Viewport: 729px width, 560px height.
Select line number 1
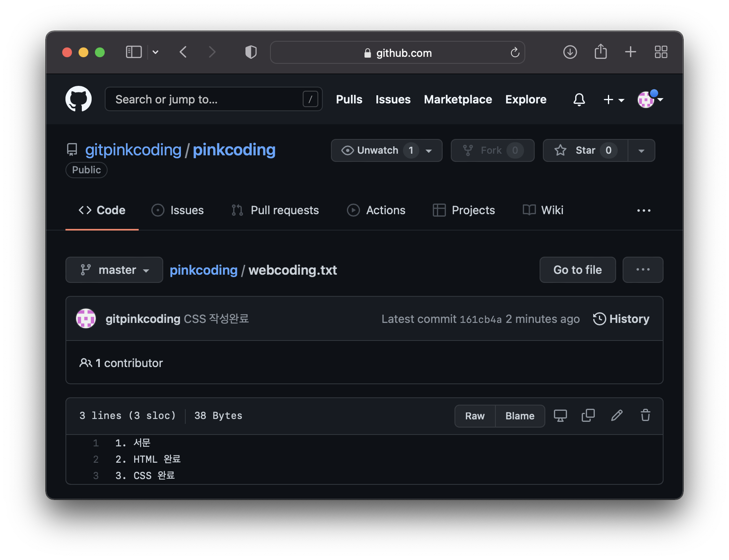coord(96,443)
